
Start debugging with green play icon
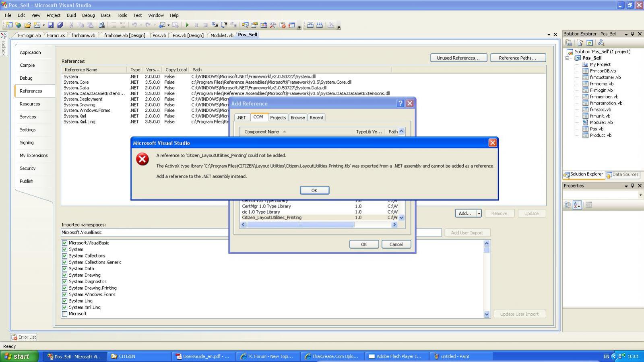187,25
